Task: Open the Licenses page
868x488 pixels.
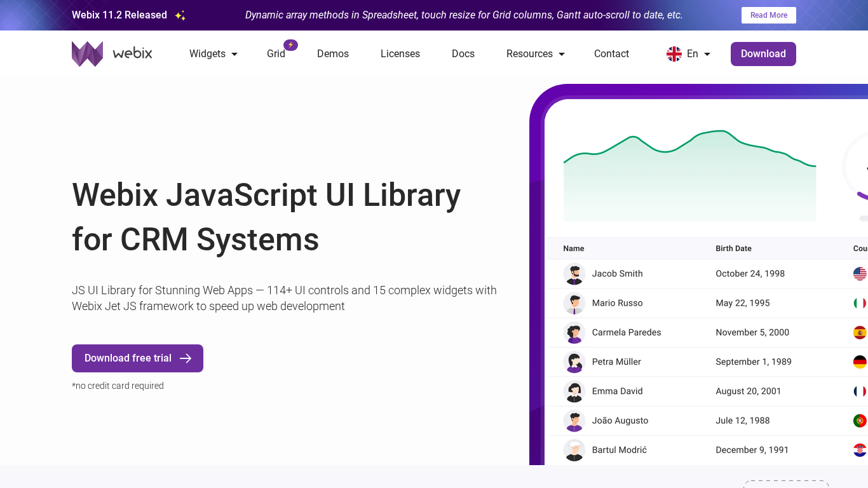Action: 400,54
